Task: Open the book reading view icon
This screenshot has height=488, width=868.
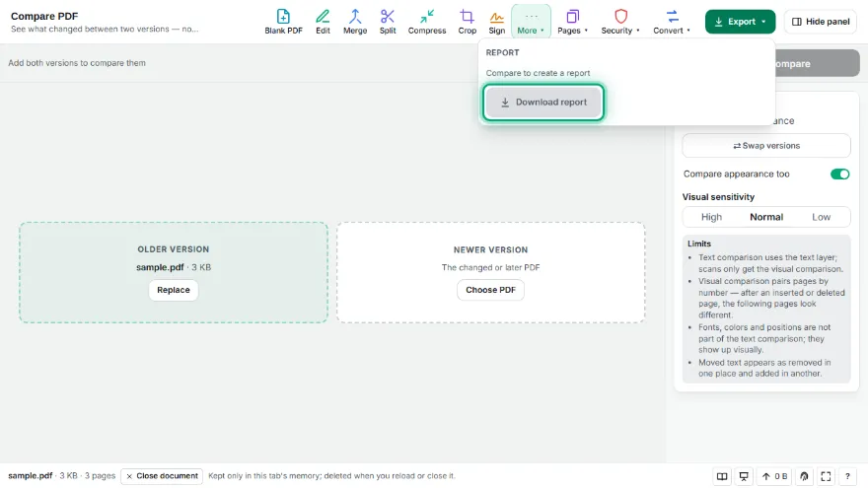Action: (722, 476)
